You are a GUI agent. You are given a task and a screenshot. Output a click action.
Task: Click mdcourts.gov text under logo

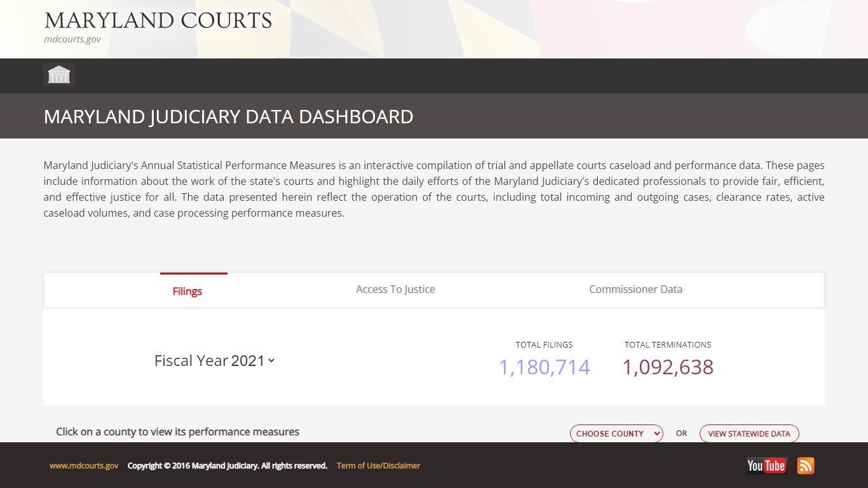point(72,39)
